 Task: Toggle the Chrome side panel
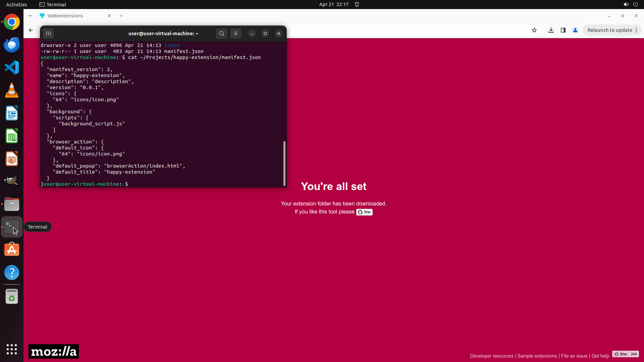tap(563, 30)
